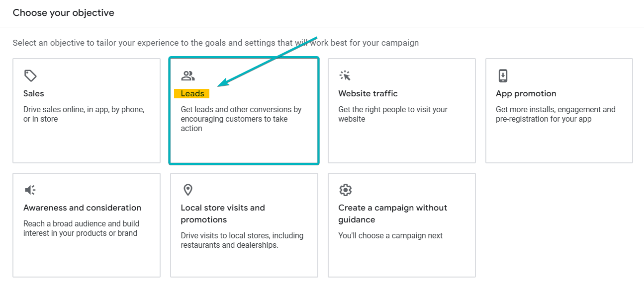Select the Sales objective heading

pos(34,93)
